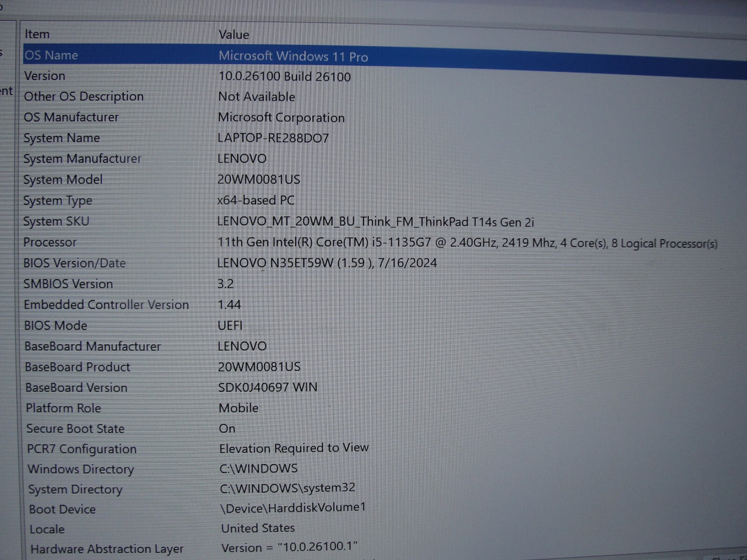Select the BIOS Mode row
Viewport: 747px width, 560px height.
tap(55, 325)
